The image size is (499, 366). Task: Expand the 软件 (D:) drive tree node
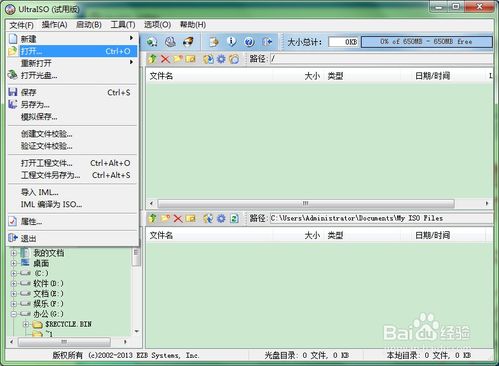pyautogui.click(x=14, y=284)
